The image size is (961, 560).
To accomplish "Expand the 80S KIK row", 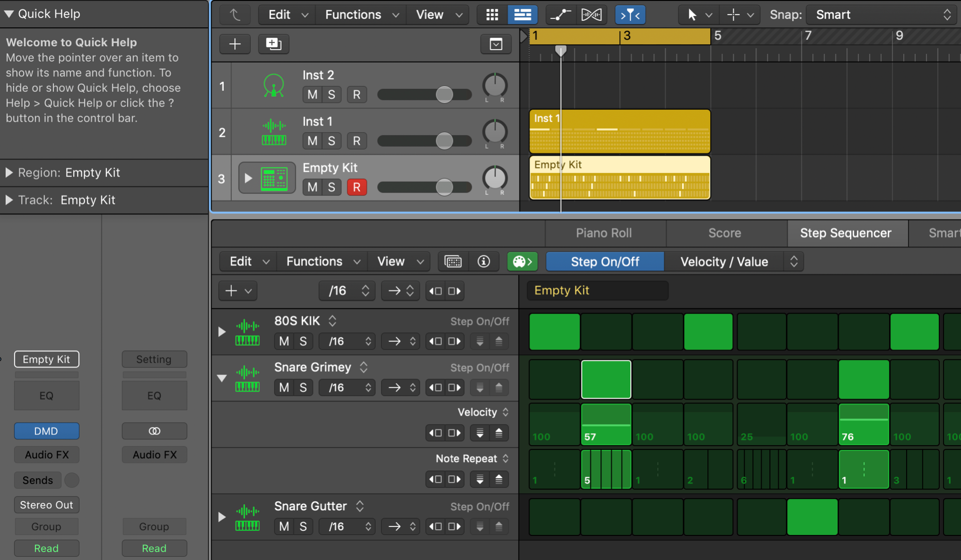I will click(x=221, y=331).
